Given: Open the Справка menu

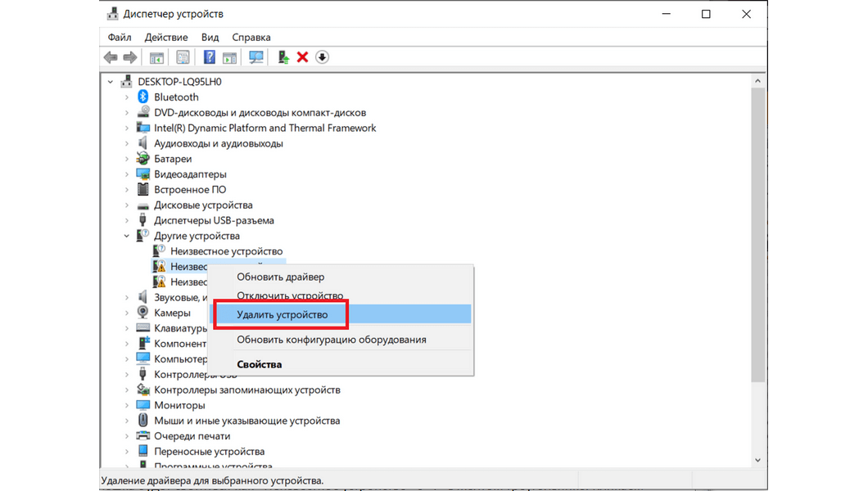Looking at the screenshot, I should coord(251,37).
